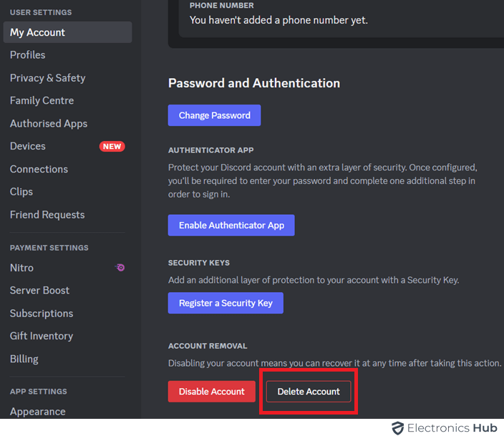
Task: Open Privacy & Safety settings
Action: click(x=47, y=78)
